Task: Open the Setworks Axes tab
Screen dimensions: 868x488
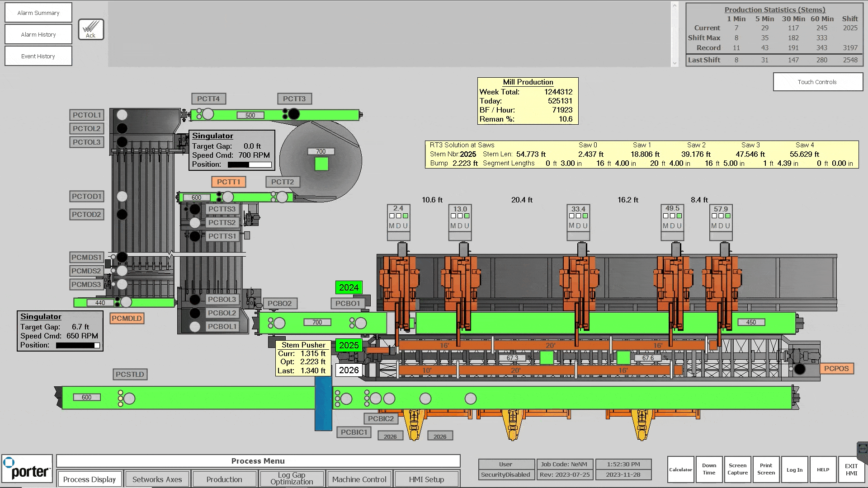Action: 157,479
